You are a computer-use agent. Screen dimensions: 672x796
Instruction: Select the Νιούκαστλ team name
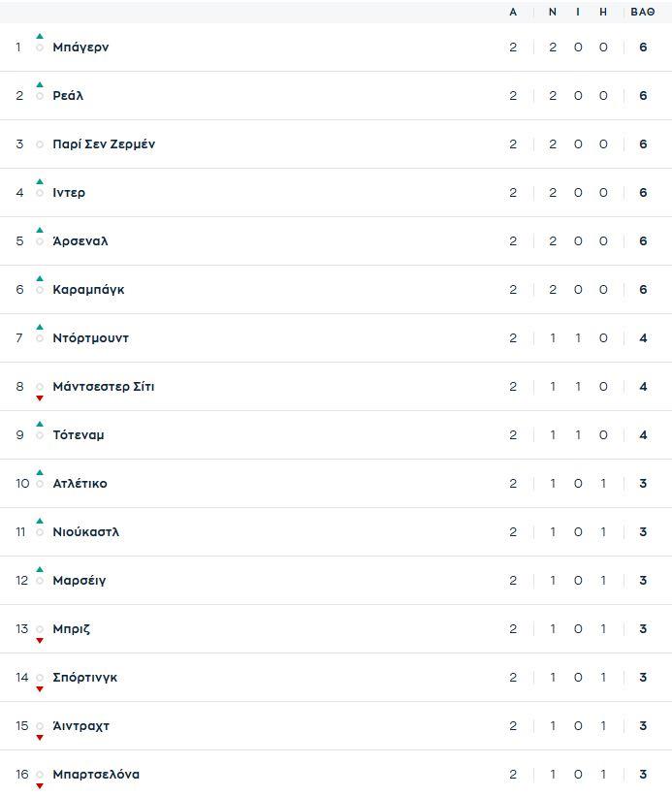point(85,532)
